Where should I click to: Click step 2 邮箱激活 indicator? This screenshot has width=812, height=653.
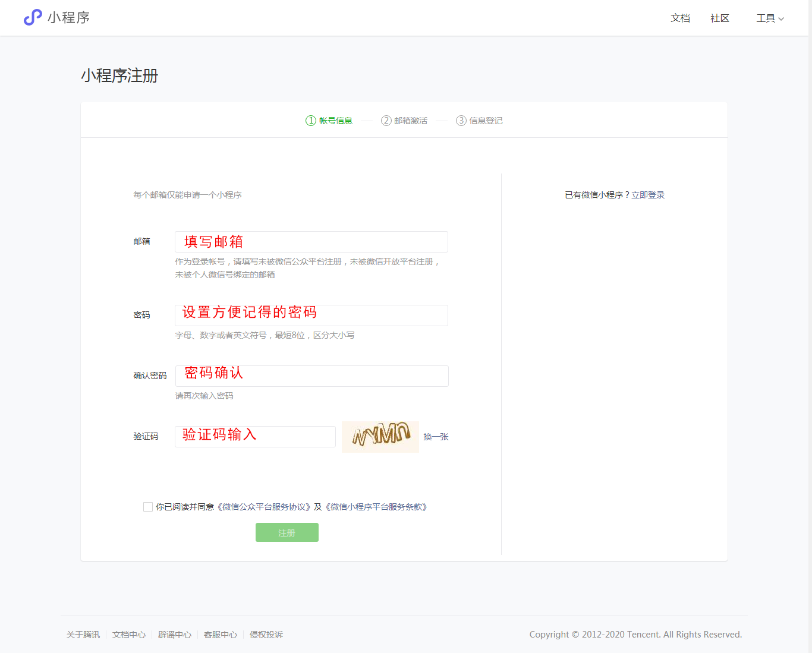click(404, 121)
